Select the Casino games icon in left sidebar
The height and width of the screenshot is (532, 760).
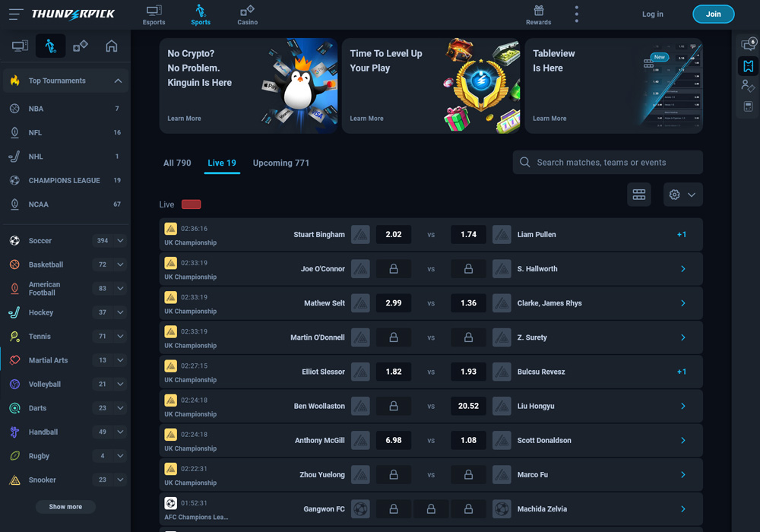click(x=81, y=46)
